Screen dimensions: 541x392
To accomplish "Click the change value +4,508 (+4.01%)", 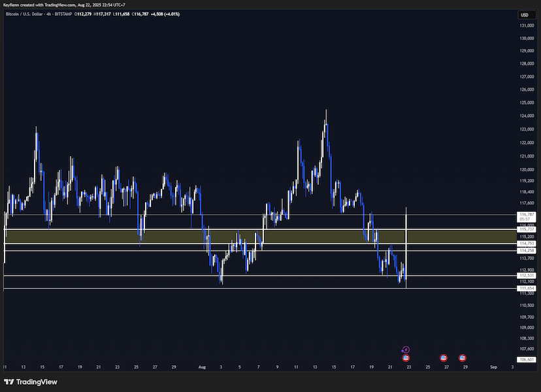I will point(165,14).
